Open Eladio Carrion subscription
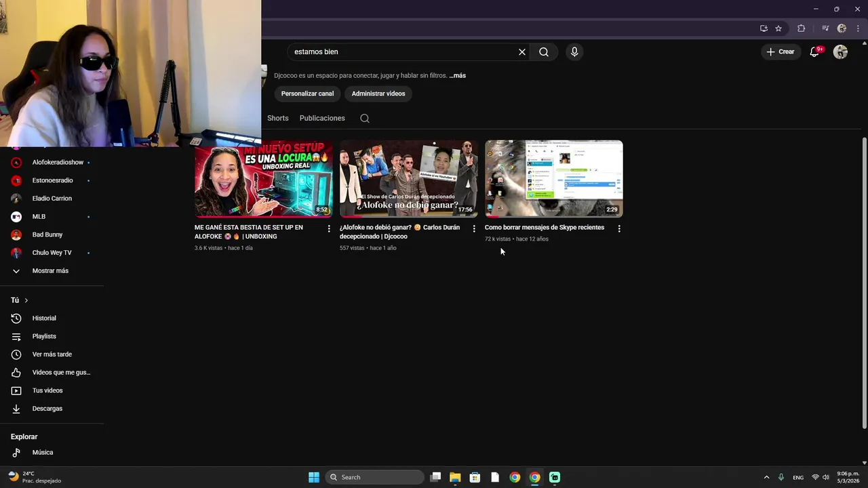 click(52, 199)
